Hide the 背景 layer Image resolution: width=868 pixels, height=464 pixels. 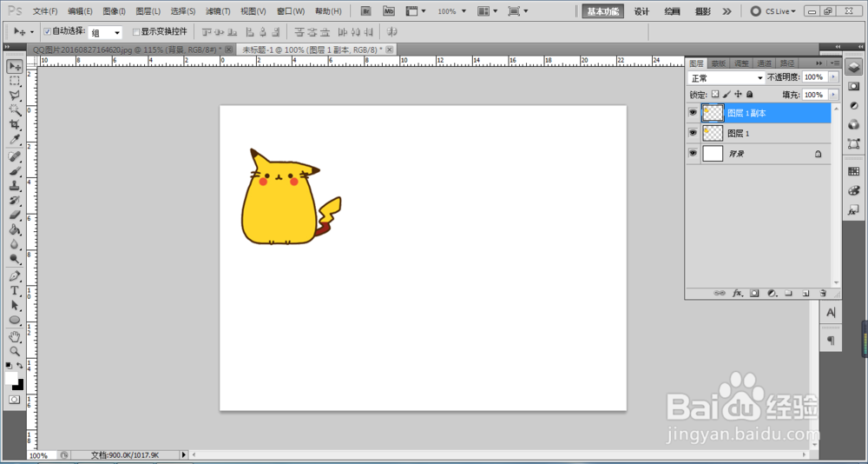point(693,154)
